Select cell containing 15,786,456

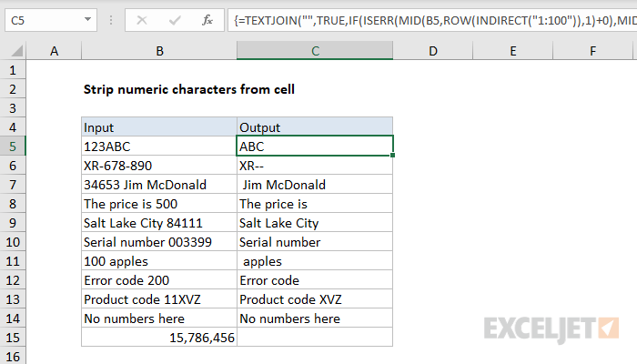click(x=159, y=338)
